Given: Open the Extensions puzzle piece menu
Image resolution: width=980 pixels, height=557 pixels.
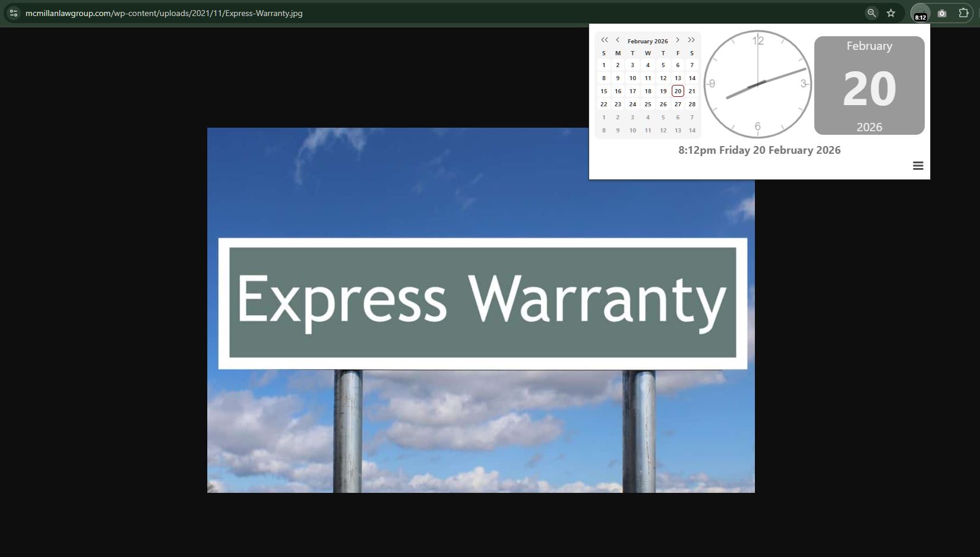Looking at the screenshot, I should (963, 13).
